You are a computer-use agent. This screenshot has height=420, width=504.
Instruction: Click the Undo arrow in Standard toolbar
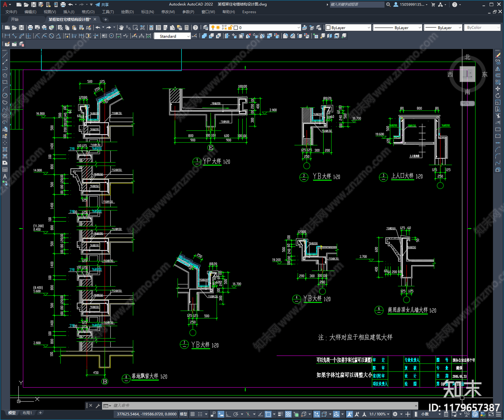coord(98,28)
